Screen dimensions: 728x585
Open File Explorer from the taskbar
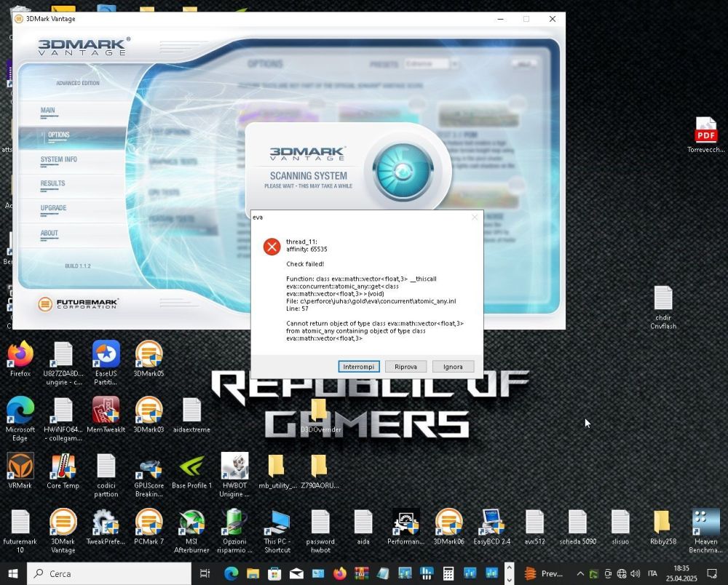pos(253,574)
